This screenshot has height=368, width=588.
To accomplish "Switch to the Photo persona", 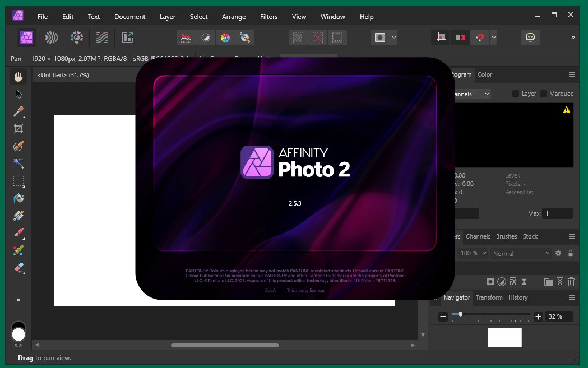I will point(26,38).
